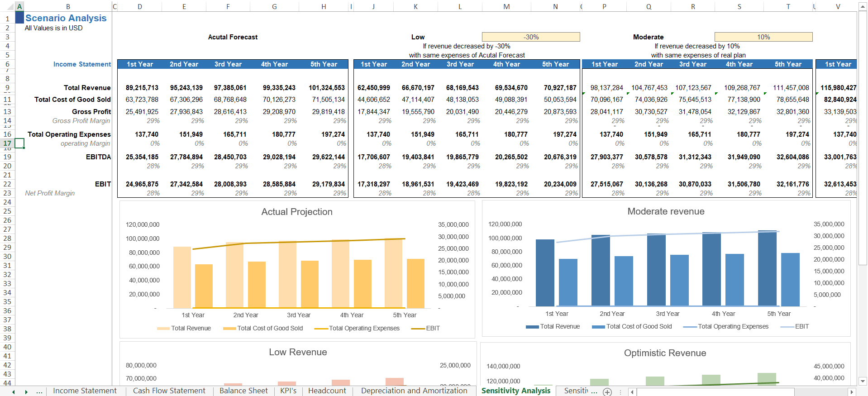Click the New Sheet plus icon
Image resolution: width=868 pixels, height=396 pixels.
(607, 392)
